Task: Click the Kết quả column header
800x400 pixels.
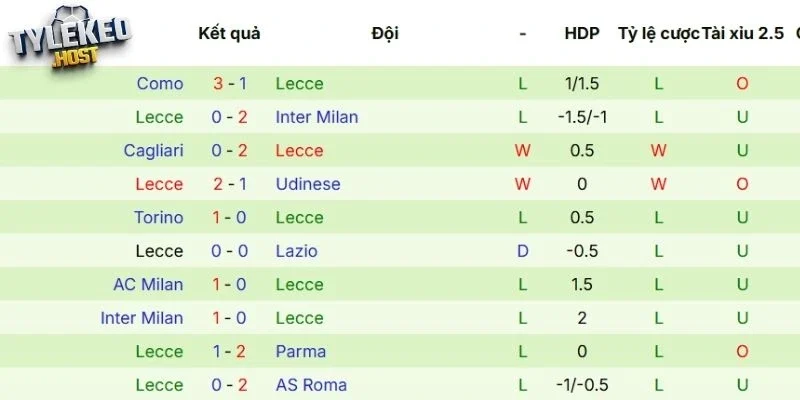Action: pos(229,33)
